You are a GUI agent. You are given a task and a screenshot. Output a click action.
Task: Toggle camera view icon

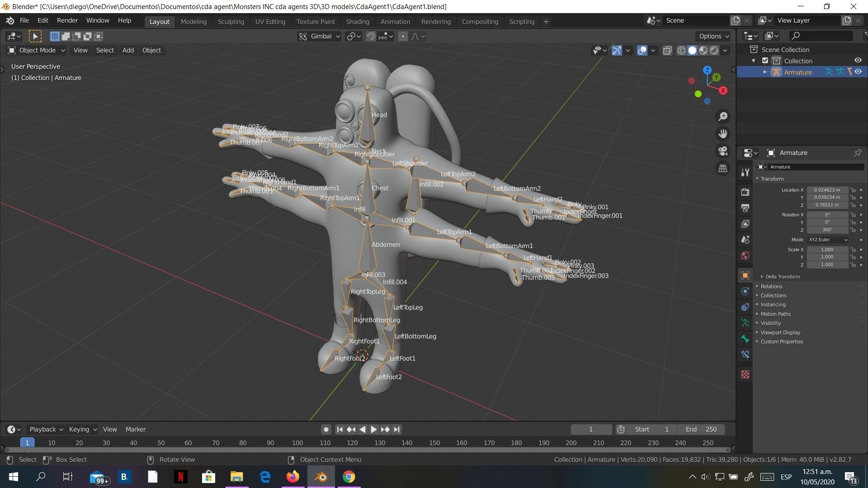[723, 151]
